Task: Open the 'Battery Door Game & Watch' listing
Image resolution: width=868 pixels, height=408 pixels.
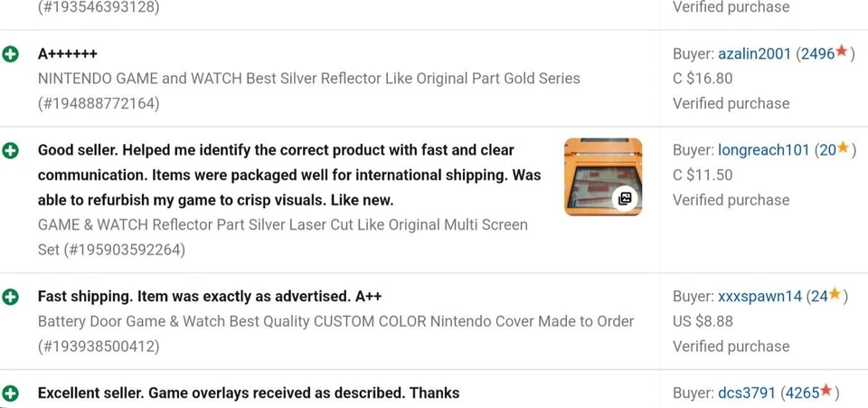Action: (335, 321)
